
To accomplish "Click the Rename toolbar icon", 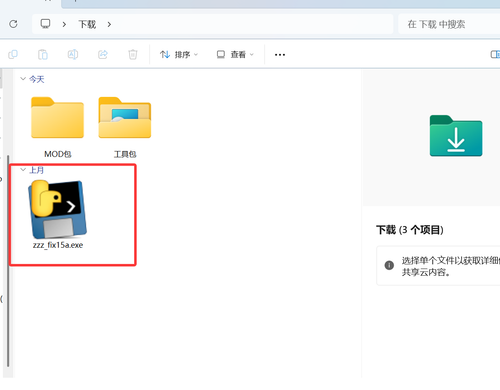I will click(73, 54).
